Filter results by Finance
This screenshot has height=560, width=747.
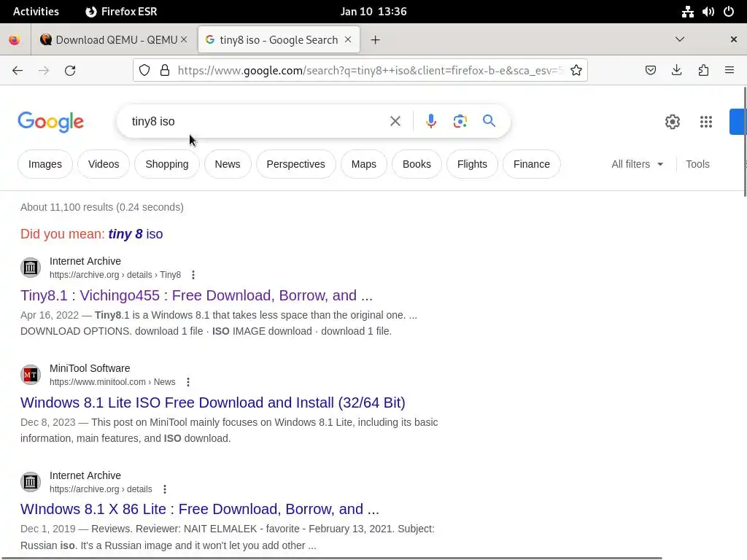click(x=531, y=164)
